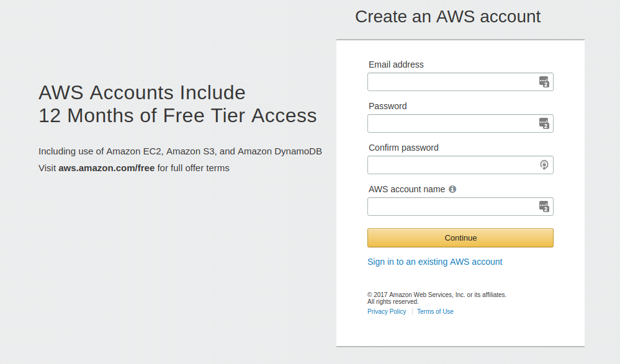Click the generator icon in Confirm password field
The width and height of the screenshot is (620, 364).
(x=544, y=165)
